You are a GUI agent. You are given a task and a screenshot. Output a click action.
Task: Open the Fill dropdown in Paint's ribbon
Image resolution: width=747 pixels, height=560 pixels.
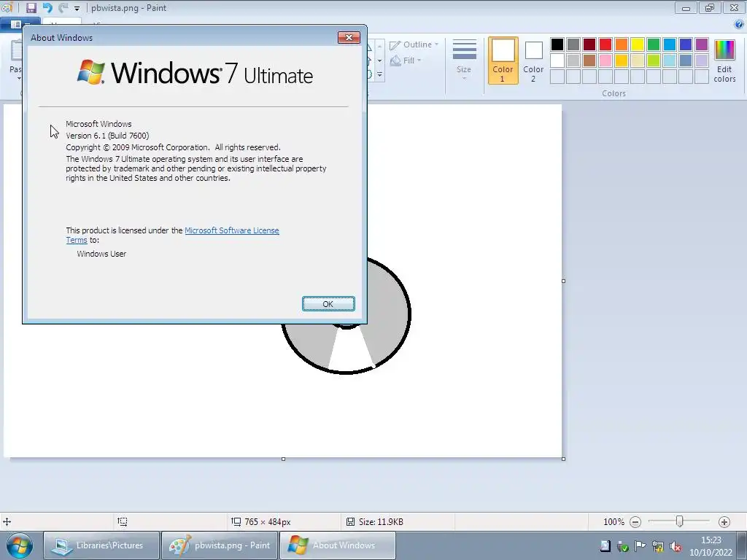pyautogui.click(x=406, y=61)
